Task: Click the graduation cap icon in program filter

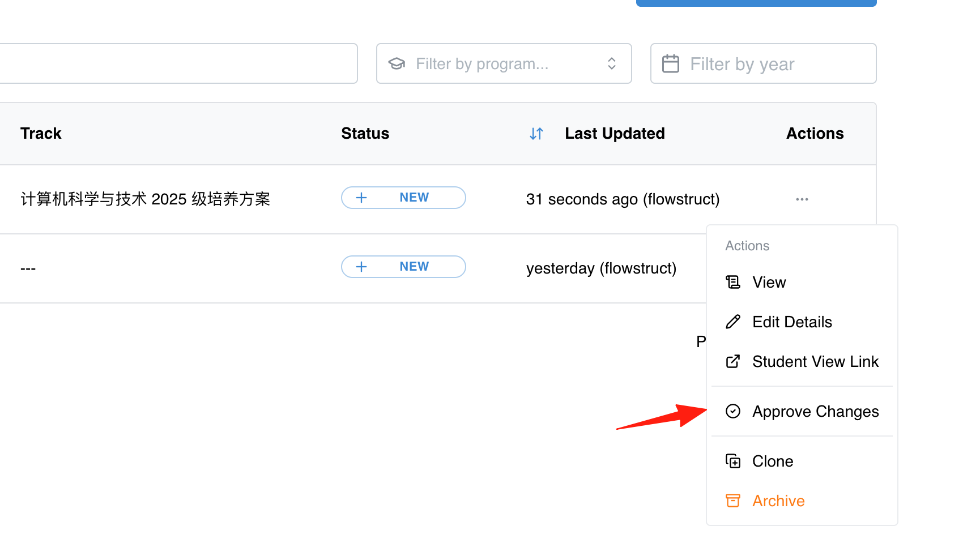Action: tap(397, 63)
